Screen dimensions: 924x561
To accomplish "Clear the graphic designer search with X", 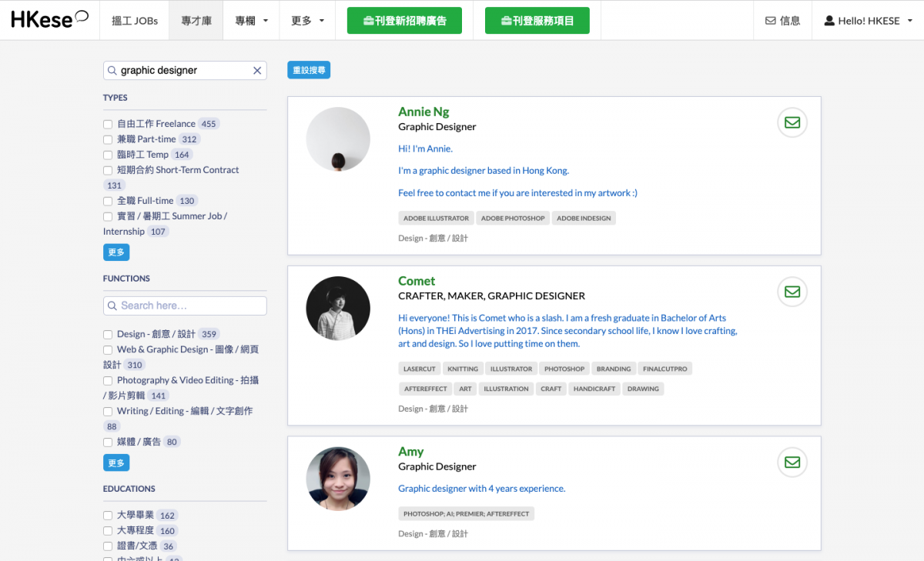I will click(257, 71).
